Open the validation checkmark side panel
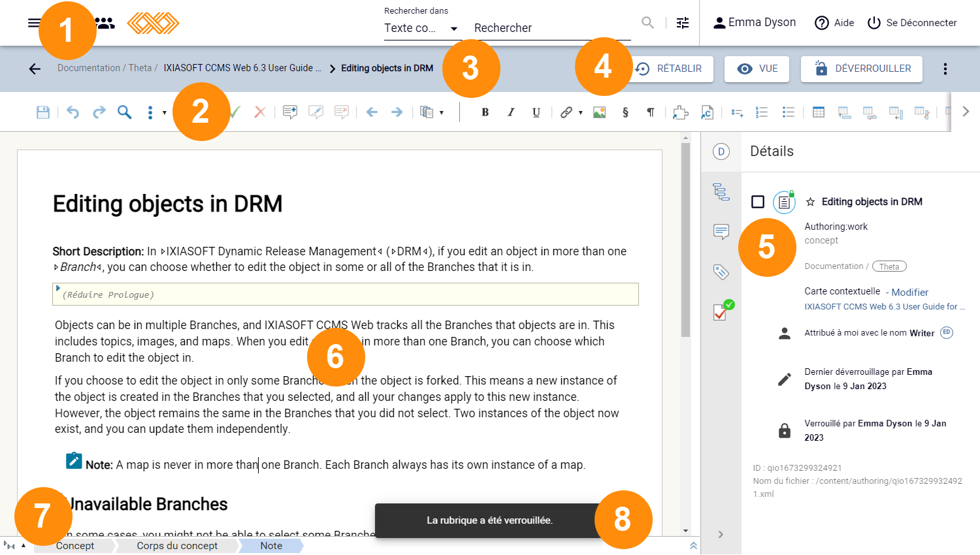This screenshot has height=555, width=980. point(723,311)
